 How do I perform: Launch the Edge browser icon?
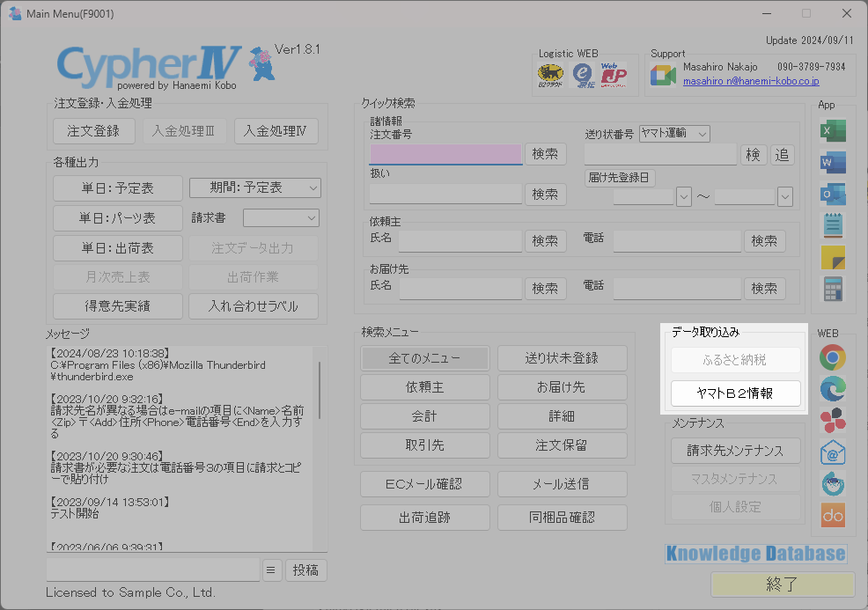pyautogui.click(x=833, y=388)
